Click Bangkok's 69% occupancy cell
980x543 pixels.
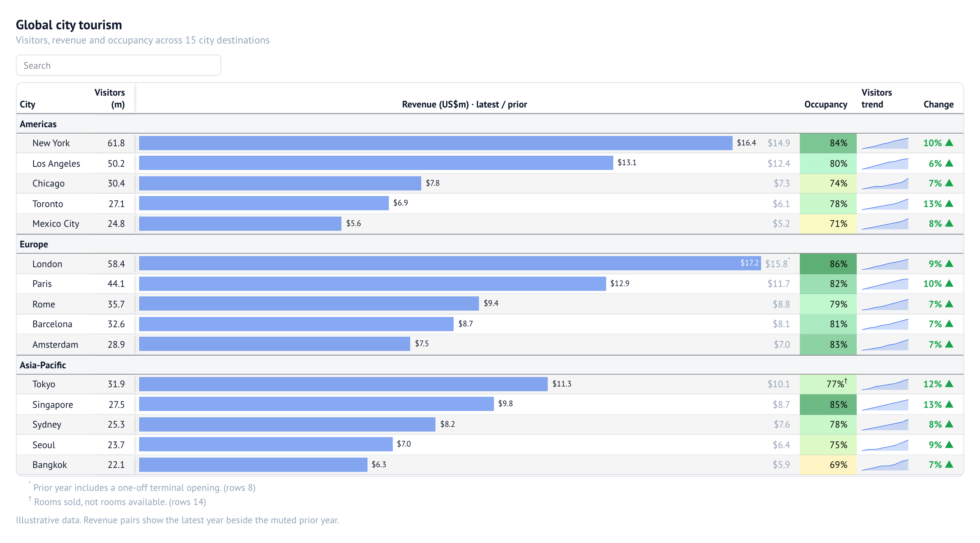(x=828, y=465)
